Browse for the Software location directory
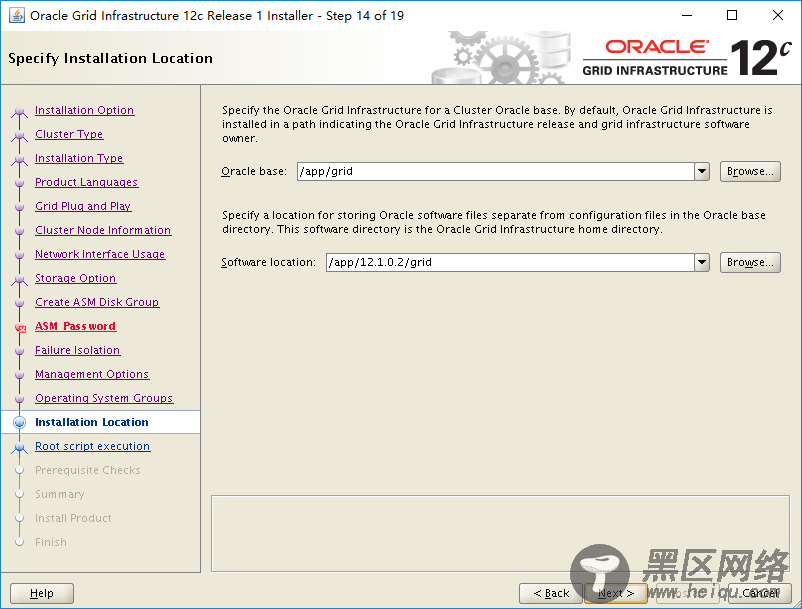802x609 pixels. coord(750,262)
